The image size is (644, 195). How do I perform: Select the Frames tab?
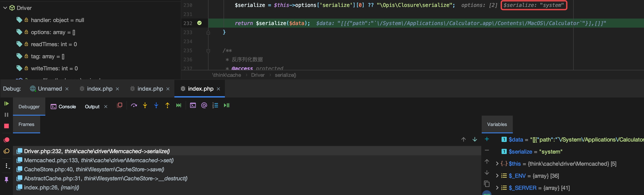(x=26, y=124)
